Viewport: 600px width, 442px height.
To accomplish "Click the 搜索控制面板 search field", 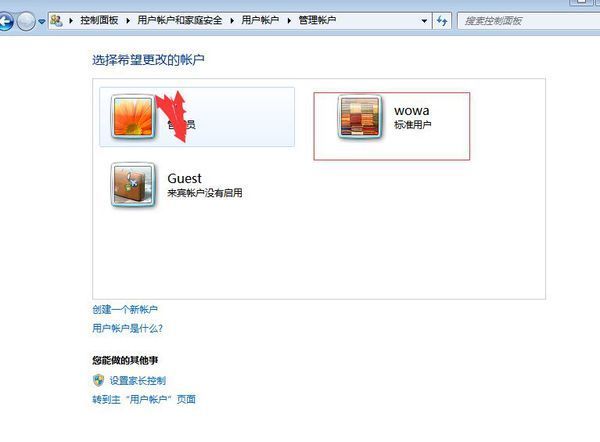I will 528,21.
